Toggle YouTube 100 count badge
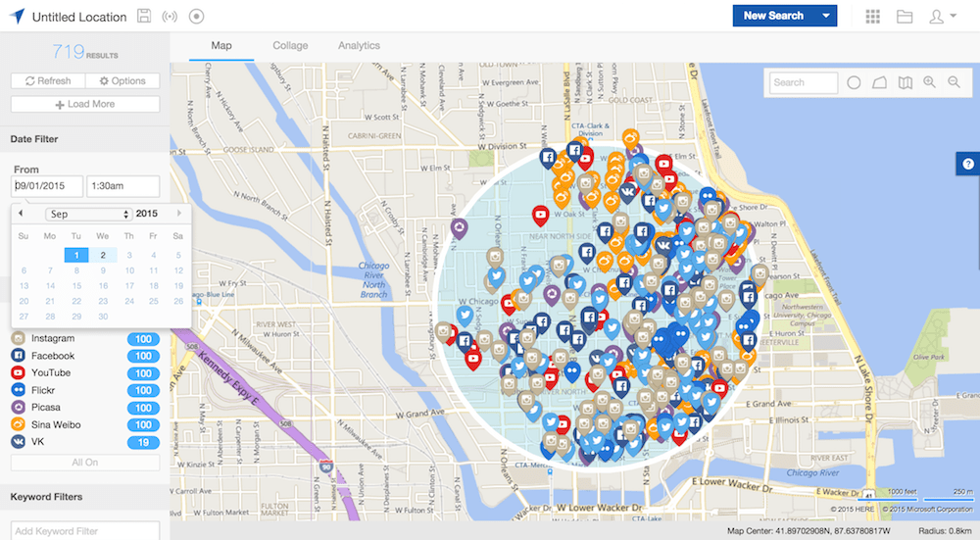Viewport: 980px width, 540px height. [143, 373]
